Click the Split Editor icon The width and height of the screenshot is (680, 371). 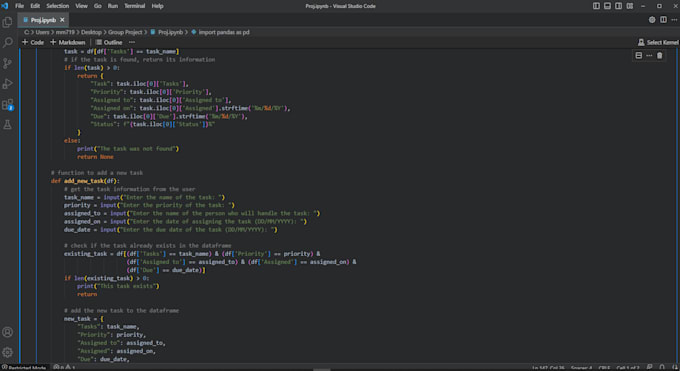663,20
